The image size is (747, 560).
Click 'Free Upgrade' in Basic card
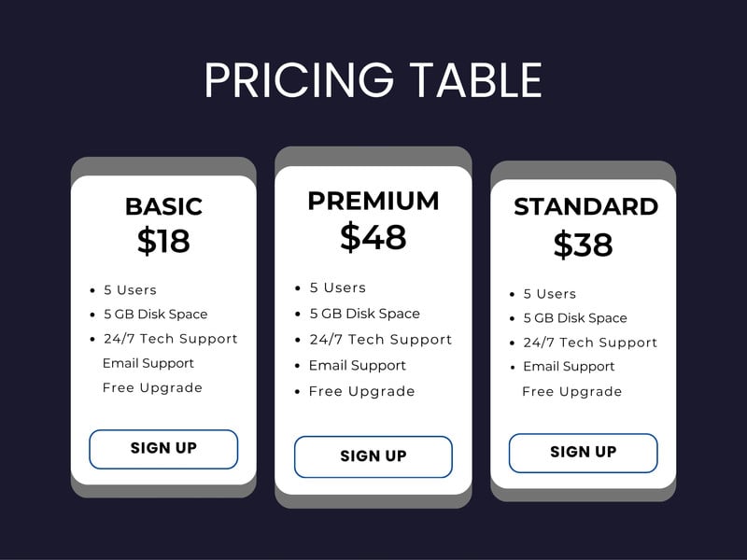152,387
